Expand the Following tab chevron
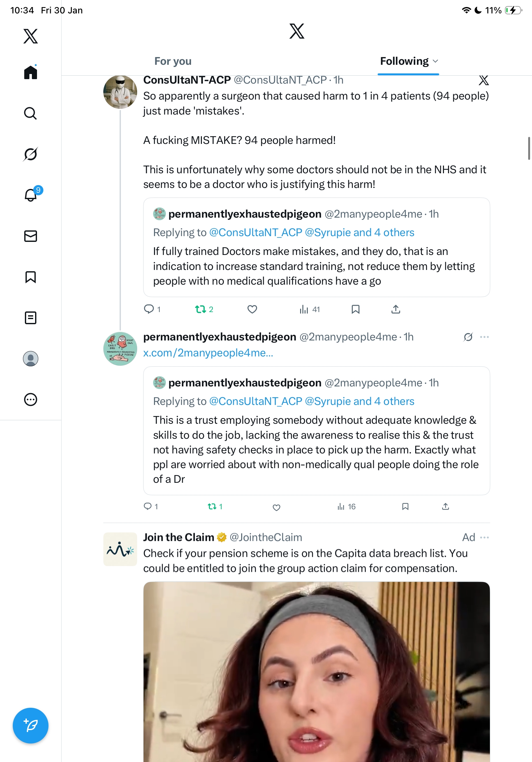 [435, 61]
